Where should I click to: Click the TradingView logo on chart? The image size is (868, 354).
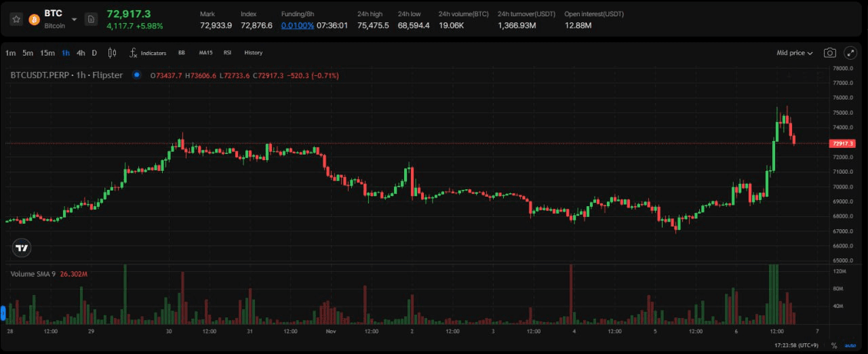[x=22, y=248]
